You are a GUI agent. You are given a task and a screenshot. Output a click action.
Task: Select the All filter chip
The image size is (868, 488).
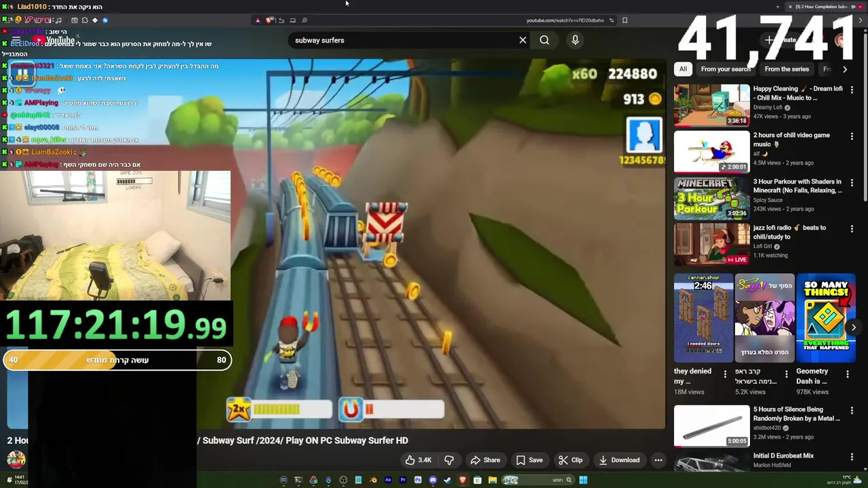(683, 69)
